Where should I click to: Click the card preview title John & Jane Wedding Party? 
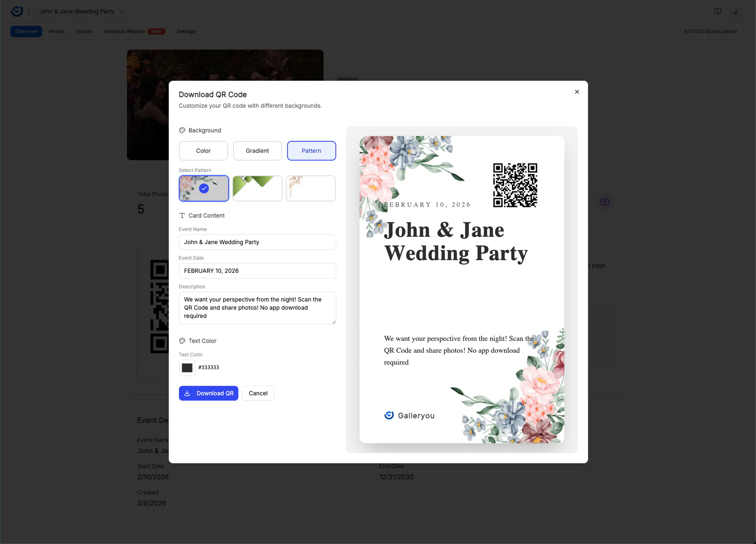pos(456,241)
